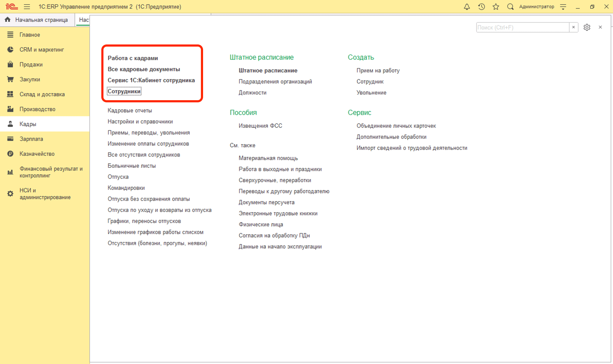Open the Штатное расписание link

point(268,71)
